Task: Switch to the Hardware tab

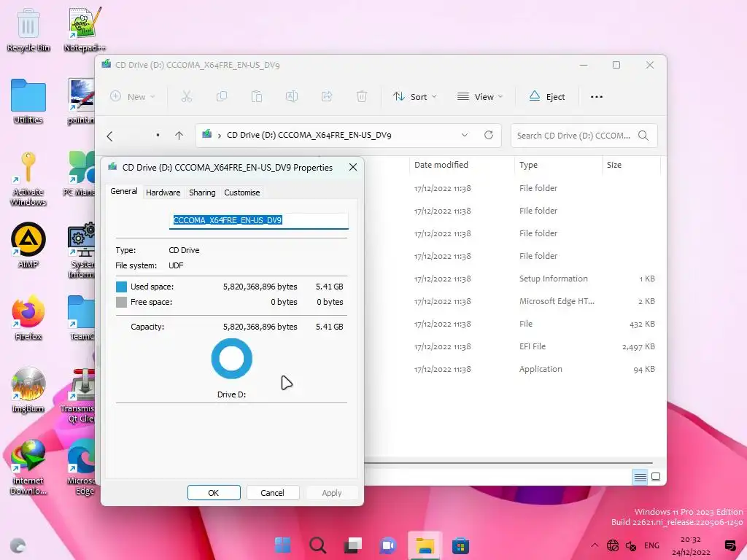Action: [163, 192]
